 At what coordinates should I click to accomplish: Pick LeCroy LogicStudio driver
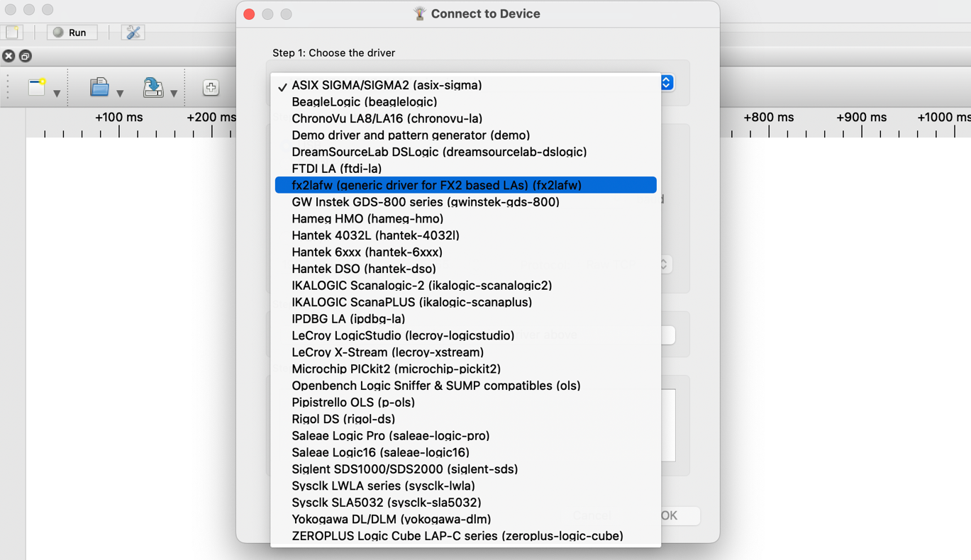[x=465, y=335]
